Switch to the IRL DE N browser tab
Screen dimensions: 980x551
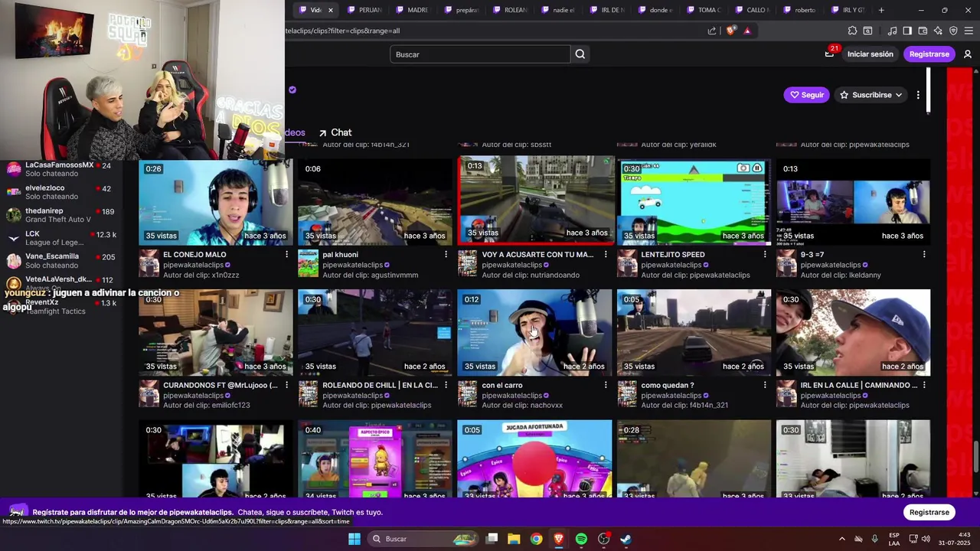607,10
